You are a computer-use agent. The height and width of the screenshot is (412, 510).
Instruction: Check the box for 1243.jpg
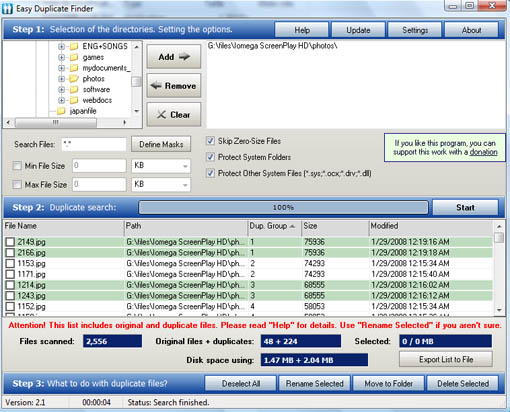click(10, 295)
